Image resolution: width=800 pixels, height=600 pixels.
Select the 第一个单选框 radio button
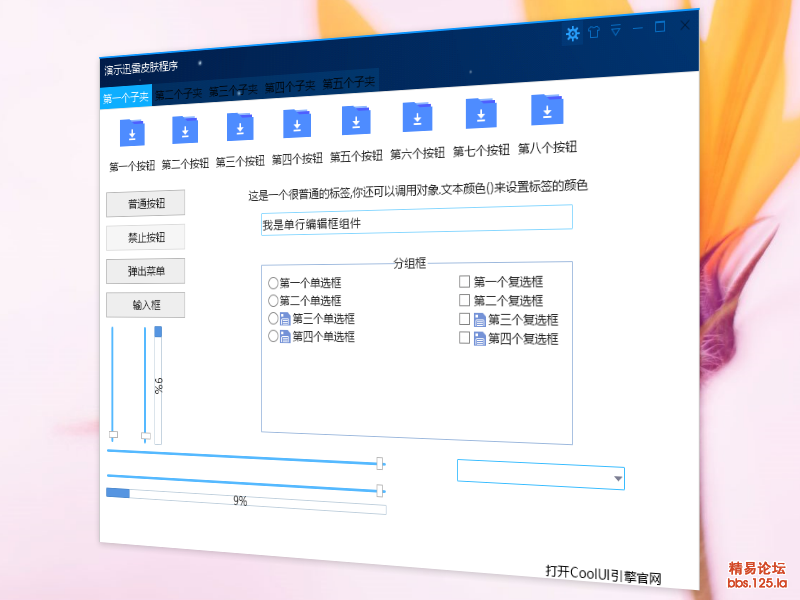point(273,283)
